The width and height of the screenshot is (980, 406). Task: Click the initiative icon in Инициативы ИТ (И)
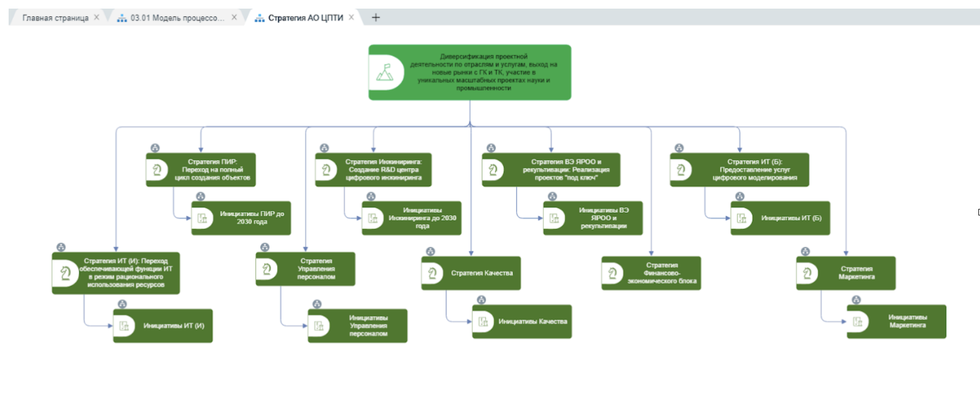pos(124,326)
